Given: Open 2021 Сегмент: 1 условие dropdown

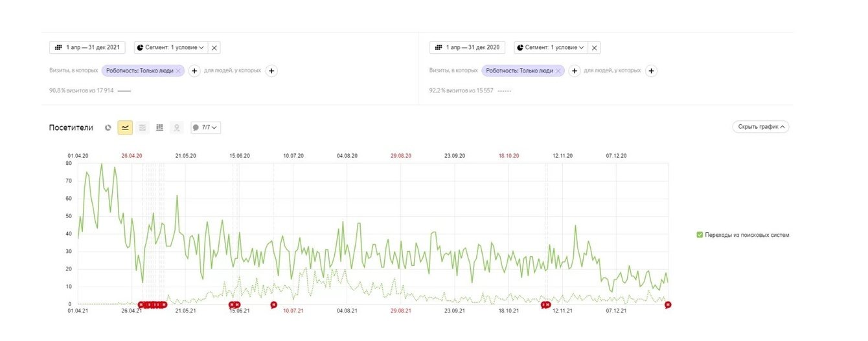Looking at the screenshot, I should [x=171, y=47].
